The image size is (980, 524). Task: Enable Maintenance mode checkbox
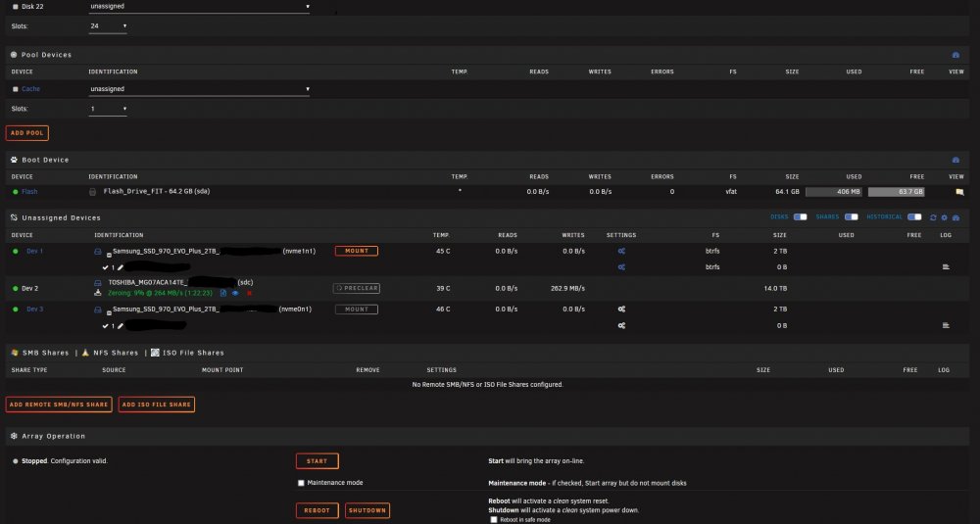coord(301,483)
